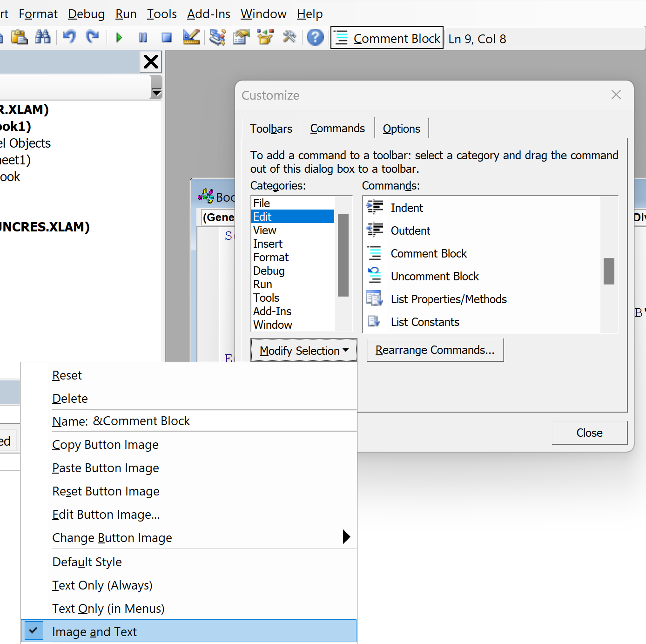Open the Debug menu
The image size is (646, 644).
[x=86, y=14]
